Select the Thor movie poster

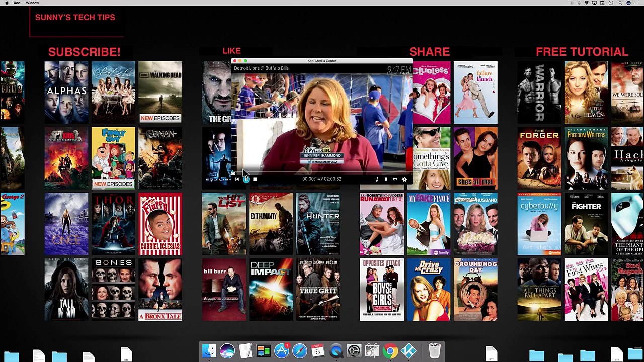(113, 224)
